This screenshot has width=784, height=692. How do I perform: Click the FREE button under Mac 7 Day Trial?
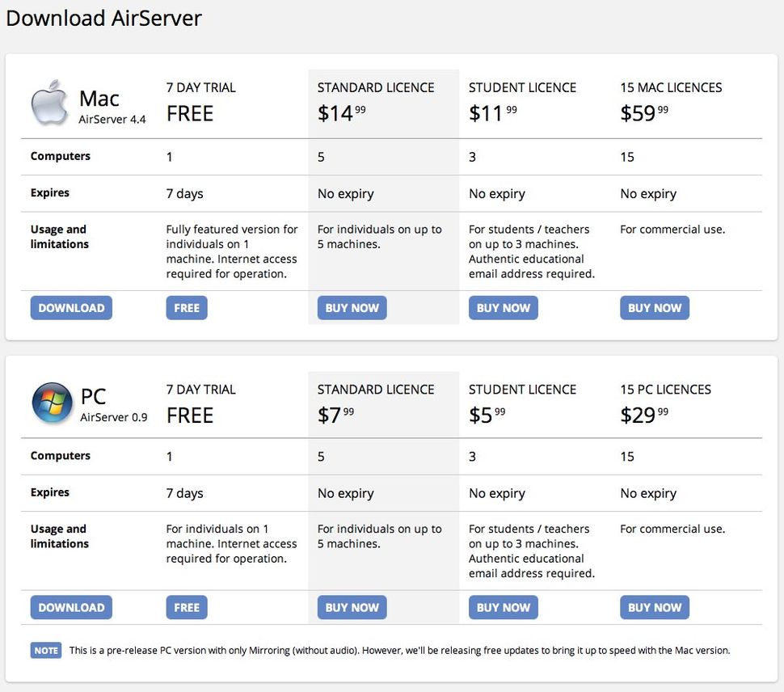tap(187, 307)
